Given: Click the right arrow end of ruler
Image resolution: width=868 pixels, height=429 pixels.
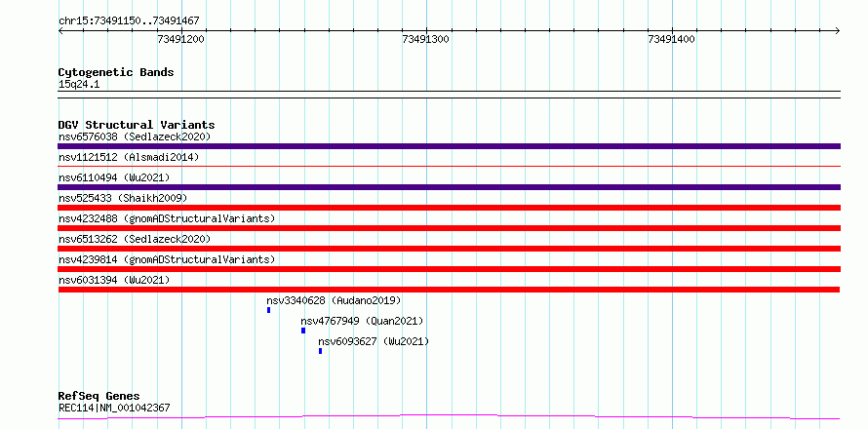Looking at the screenshot, I should pyautogui.click(x=837, y=31).
